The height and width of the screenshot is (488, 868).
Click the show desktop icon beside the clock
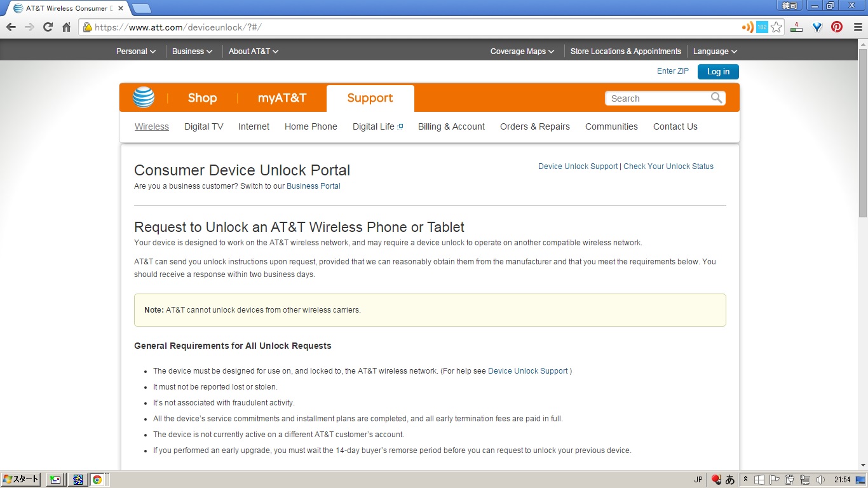[x=860, y=480]
